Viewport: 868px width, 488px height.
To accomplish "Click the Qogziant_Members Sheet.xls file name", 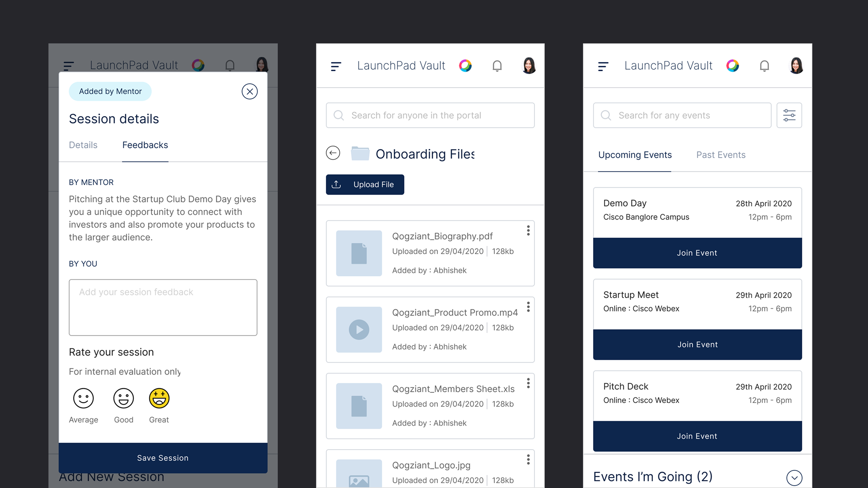I will pyautogui.click(x=453, y=389).
